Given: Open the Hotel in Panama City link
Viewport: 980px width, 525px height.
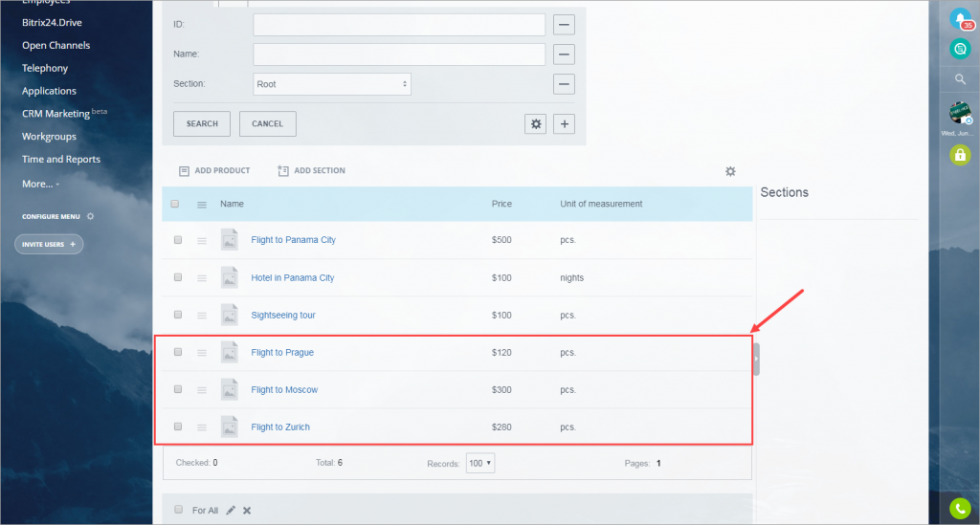Looking at the screenshot, I should pos(293,277).
